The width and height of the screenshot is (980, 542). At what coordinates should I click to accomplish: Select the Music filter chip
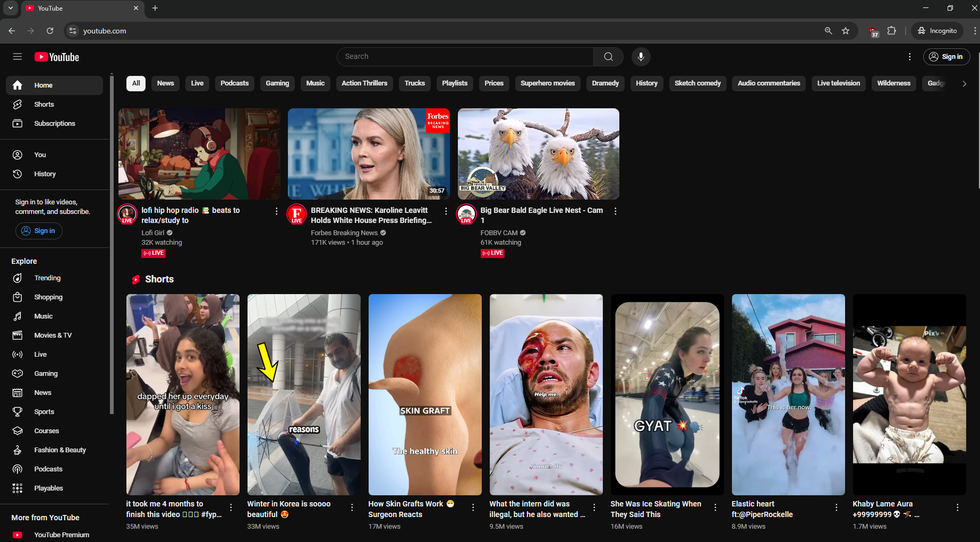click(x=315, y=83)
